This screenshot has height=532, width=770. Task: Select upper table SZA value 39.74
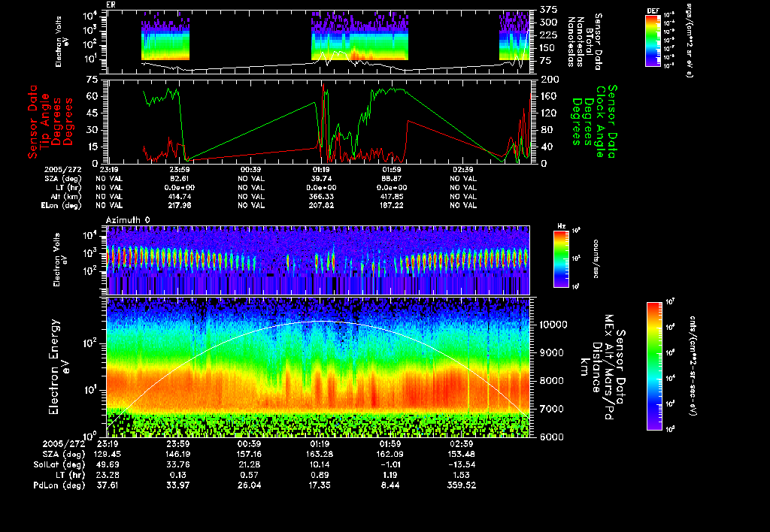(x=321, y=179)
